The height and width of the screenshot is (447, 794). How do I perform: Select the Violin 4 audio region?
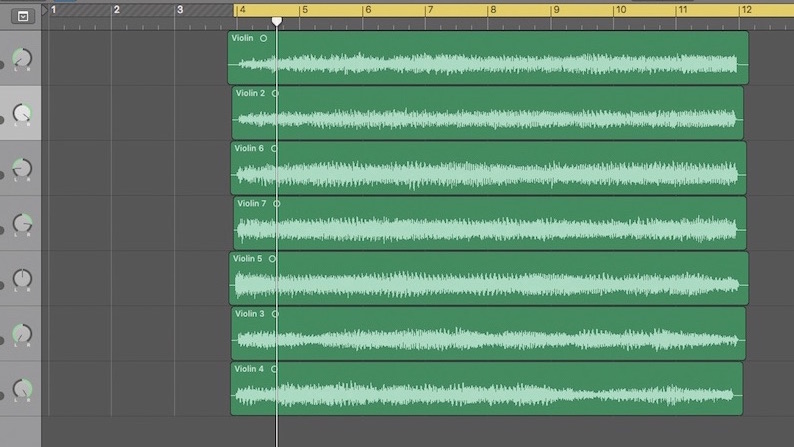487,389
